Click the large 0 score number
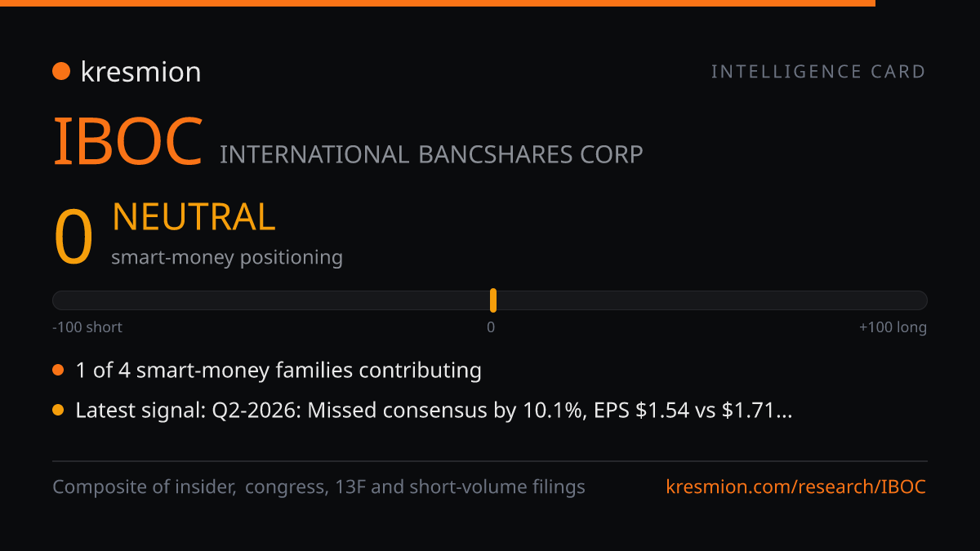 [x=73, y=238]
